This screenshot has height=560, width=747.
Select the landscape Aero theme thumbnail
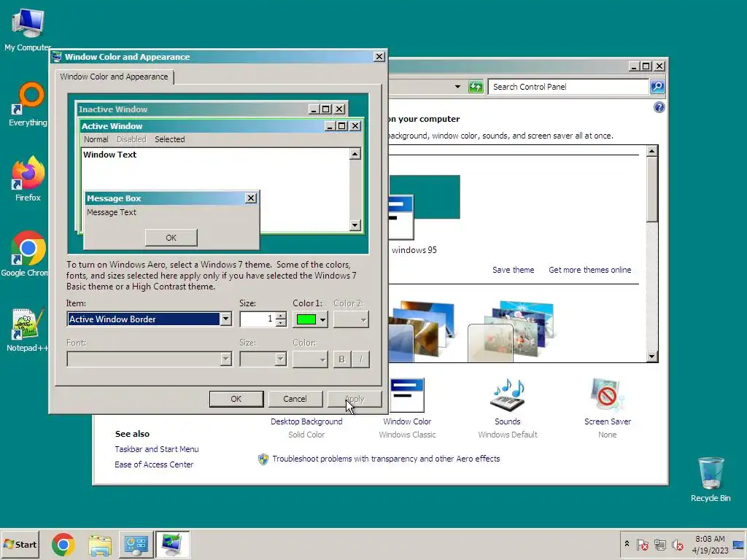421,332
